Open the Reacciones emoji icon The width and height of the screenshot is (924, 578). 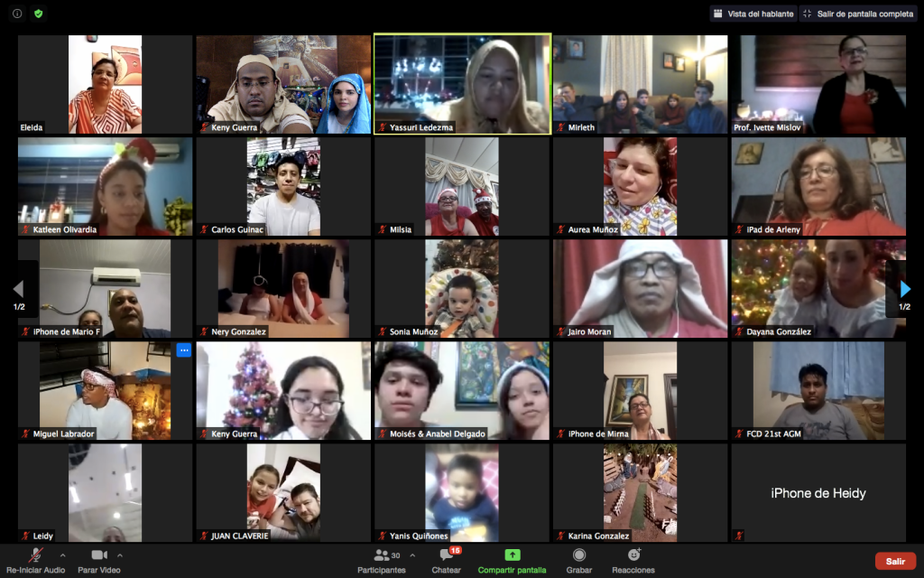[633, 555]
